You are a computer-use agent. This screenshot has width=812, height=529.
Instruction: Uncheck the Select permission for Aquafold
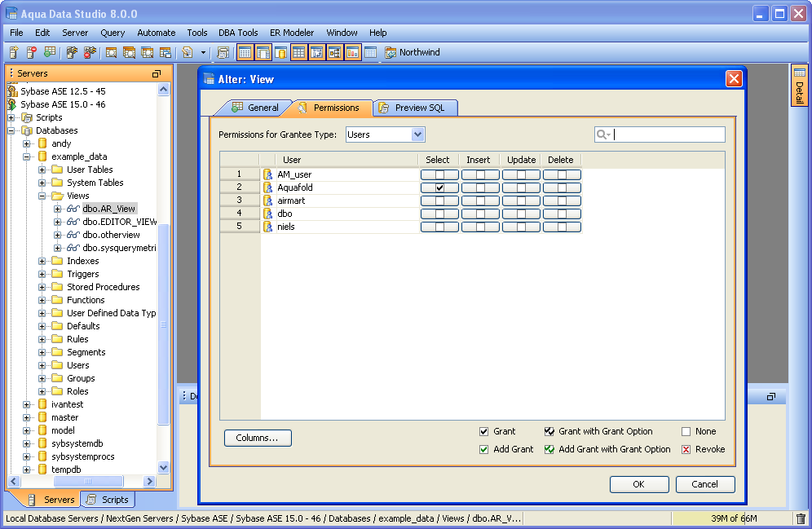click(439, 187)
